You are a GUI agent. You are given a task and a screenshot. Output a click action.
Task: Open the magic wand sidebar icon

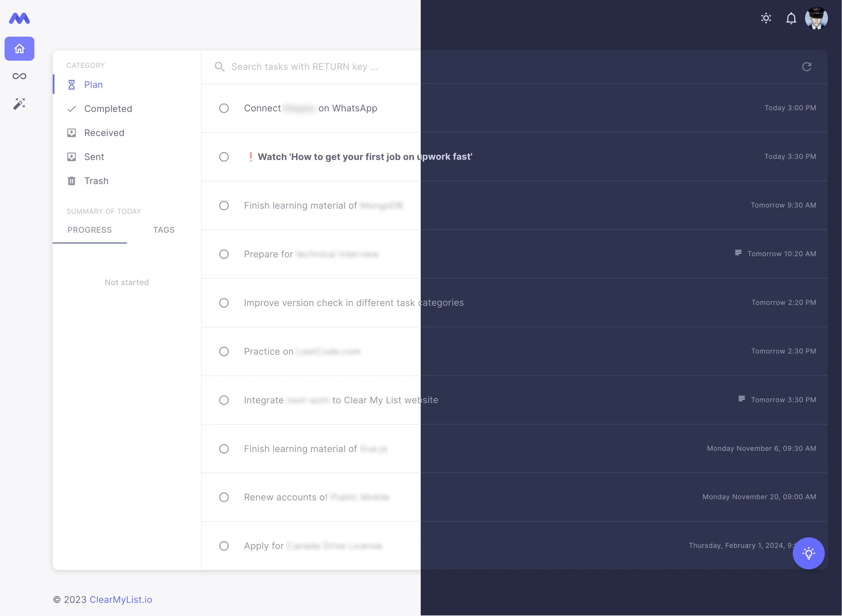[x=19, y=104]
